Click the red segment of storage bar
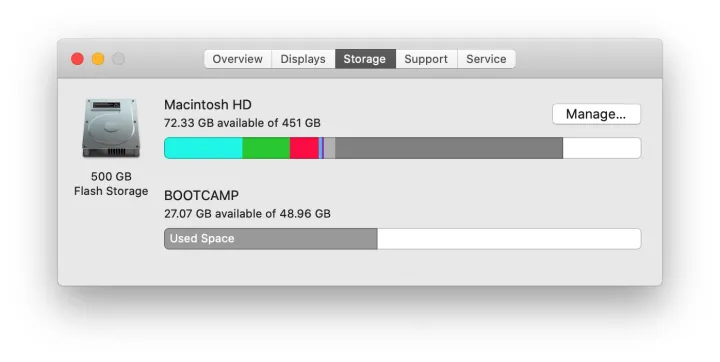Image resolution: width=720 pixels, height=362 pixels. pos(304,148)
